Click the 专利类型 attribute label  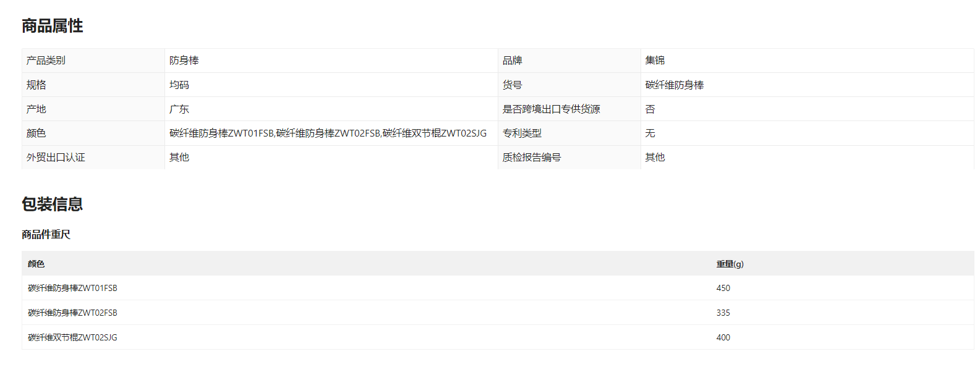[x=522, y=133]
